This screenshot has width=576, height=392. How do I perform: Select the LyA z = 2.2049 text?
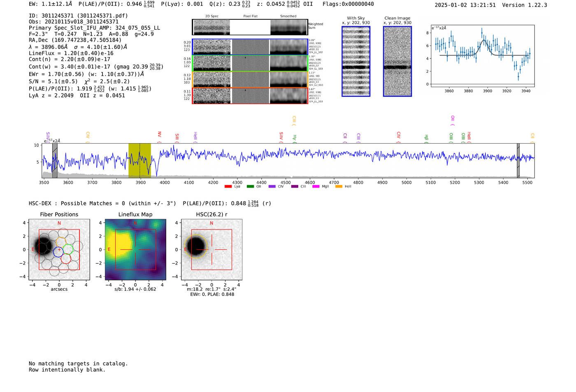click(x=51, y=95)
